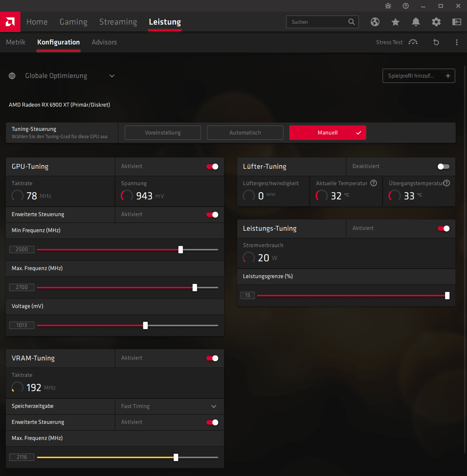Image resolution: width=467 pixels, height=476 pixels.
Task: Click the GPU Max. Frequenz slider handle
Action: 195,288
